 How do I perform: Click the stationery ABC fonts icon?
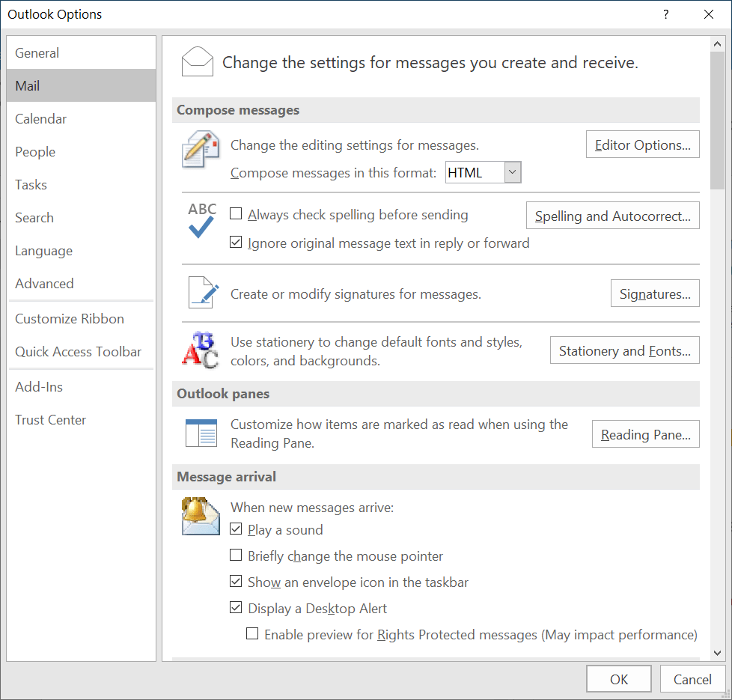201,350
